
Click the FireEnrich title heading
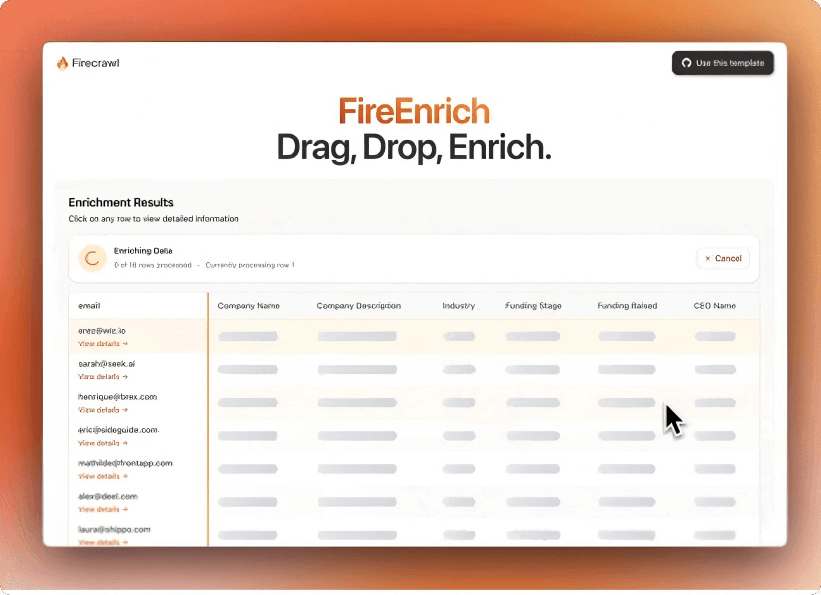pos(414,111)
